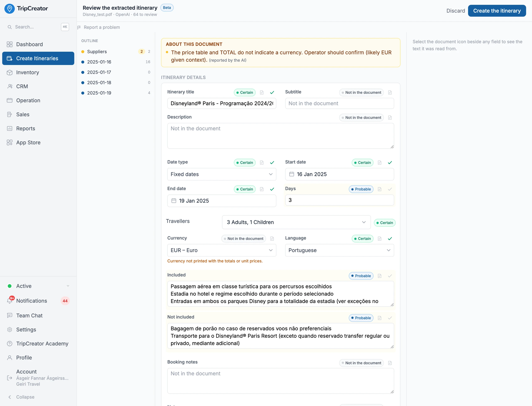Open source document icon for Currency
Viewport: 532px width, 406px height.
click(x=272, y=239)
